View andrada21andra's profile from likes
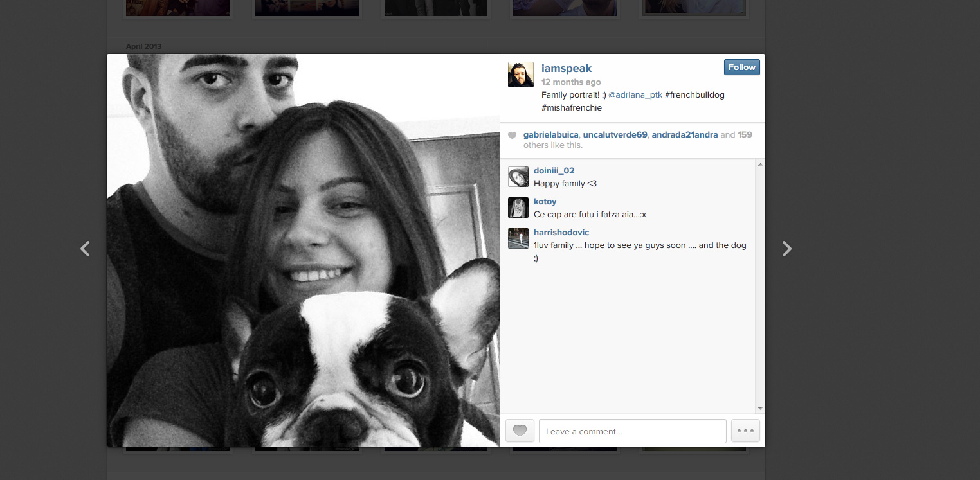 (x=684, y=135)
